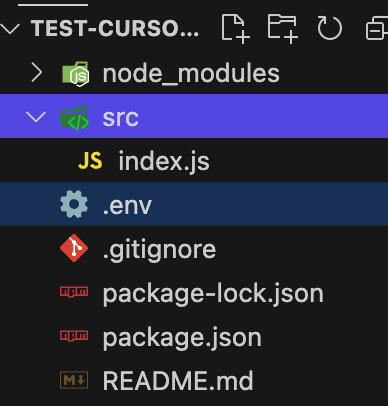Click the node_modules folder icon

[75, 74]
